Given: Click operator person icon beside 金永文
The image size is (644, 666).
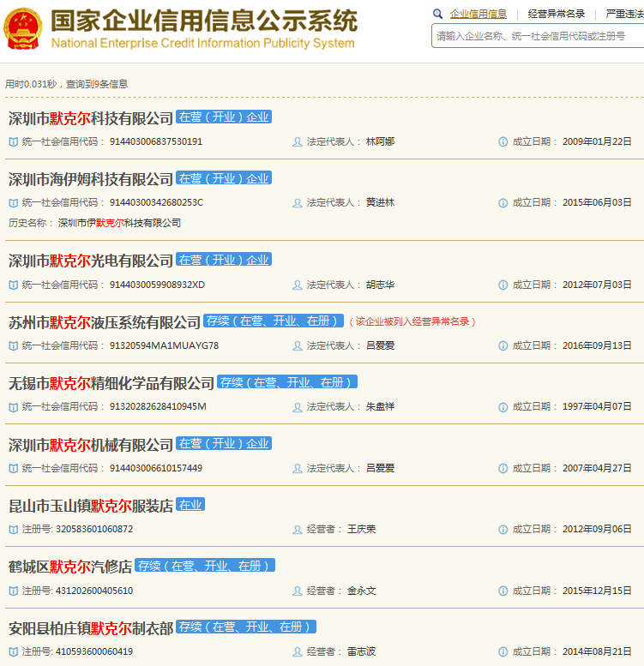Looking at the screenshot, I should (x=298, y=591).
